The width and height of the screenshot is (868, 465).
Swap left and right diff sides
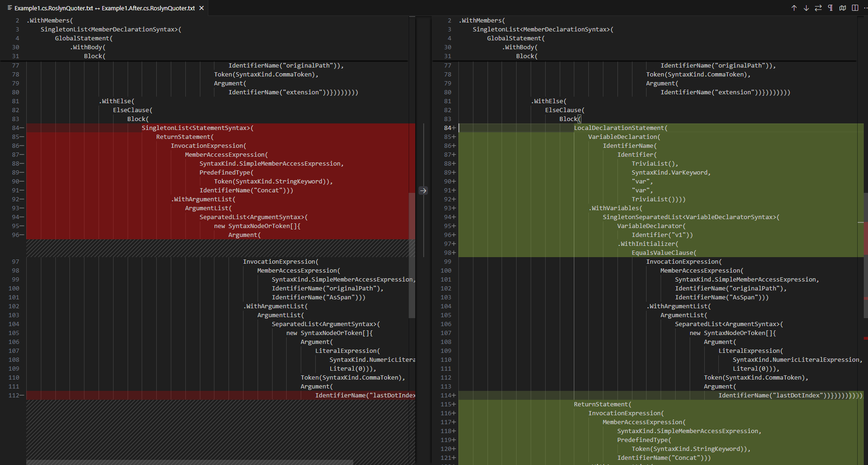pyautogui.click(x=818, y=8)
